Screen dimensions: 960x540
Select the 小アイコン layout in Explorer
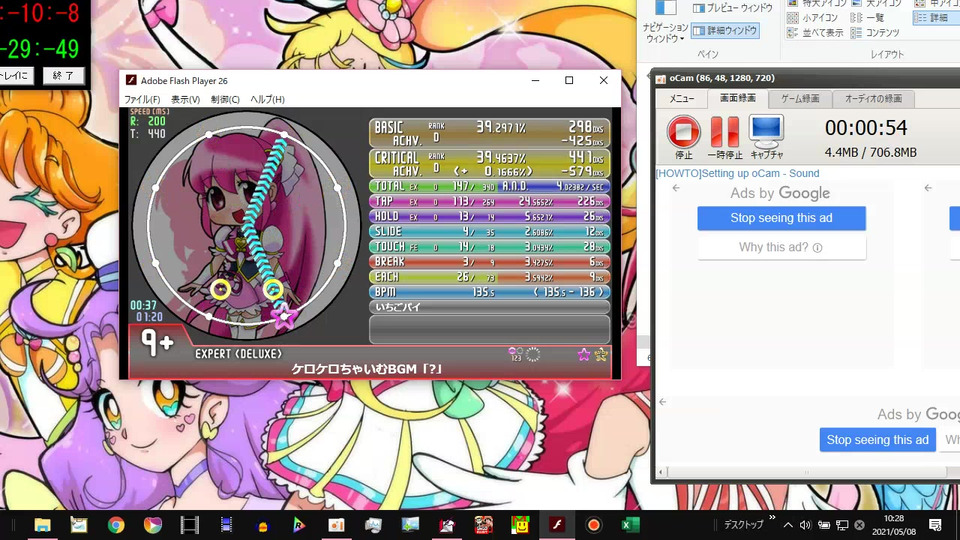pos(812,18)
